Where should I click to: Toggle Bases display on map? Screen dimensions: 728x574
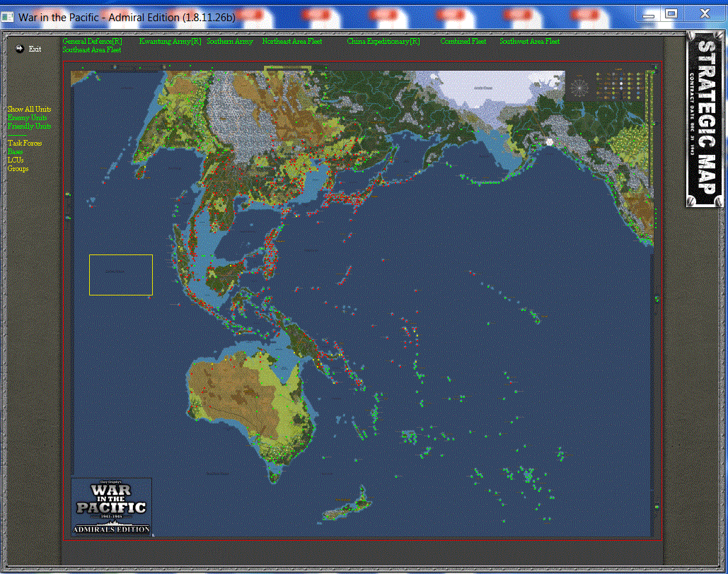(x=15, y=151)
